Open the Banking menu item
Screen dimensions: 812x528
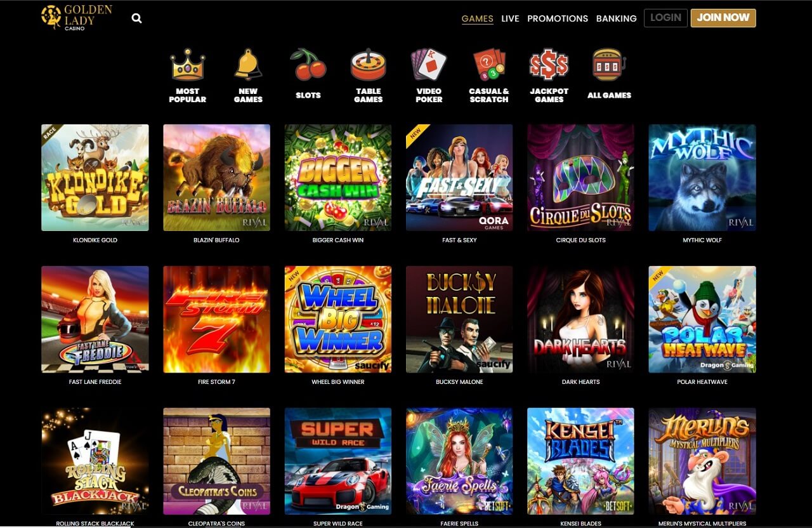click(617, 18)
